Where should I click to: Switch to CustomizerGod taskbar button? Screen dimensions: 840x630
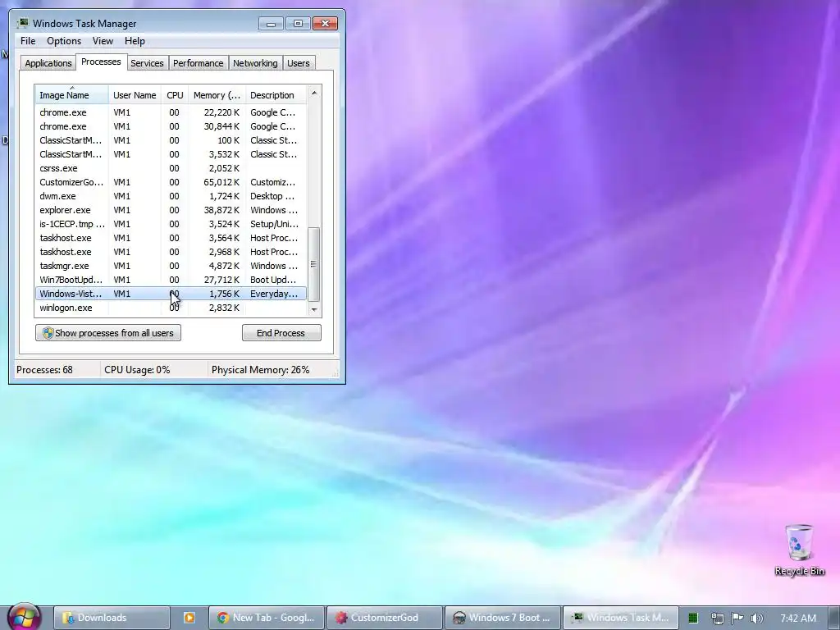[x=385, y=618]
